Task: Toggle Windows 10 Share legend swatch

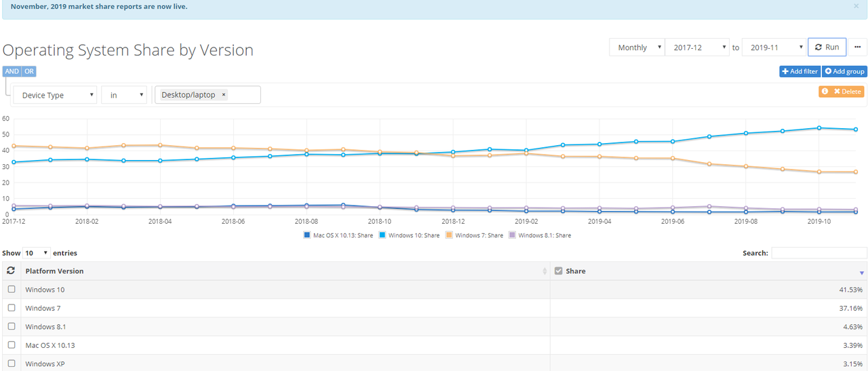Action: [382, 235]
